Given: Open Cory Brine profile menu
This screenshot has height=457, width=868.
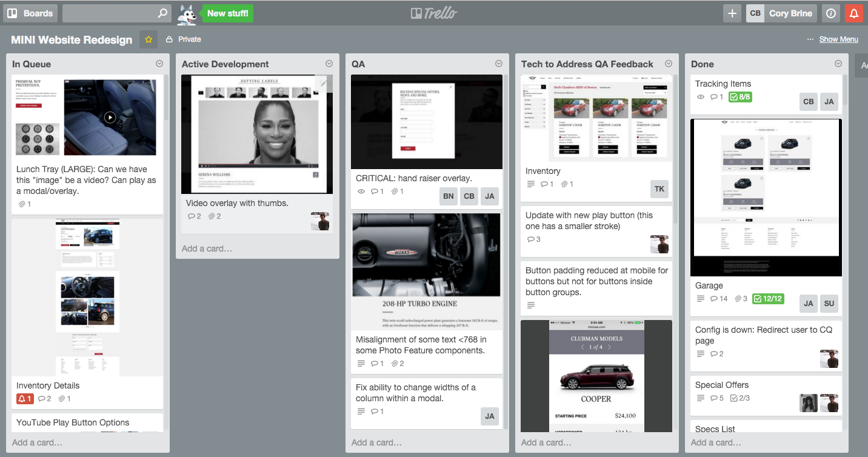Looking at the screenshot, I should 781,13.
